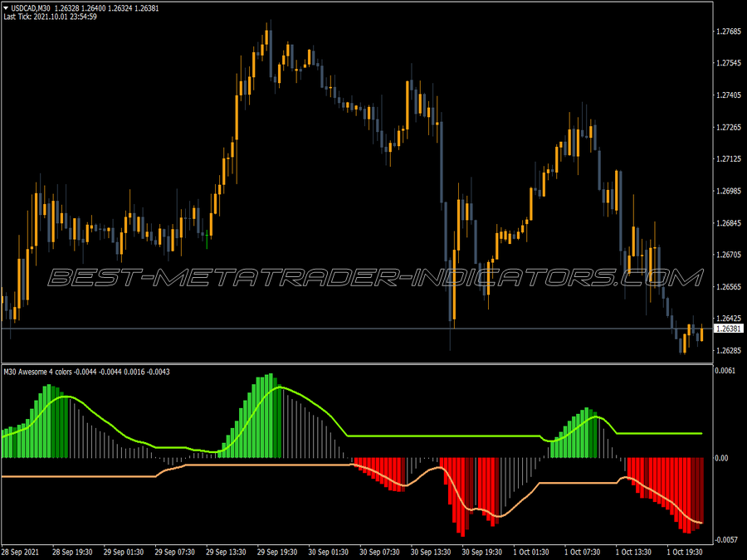The width and height of the screenshot is (747, 560).
Task: Click the 1 Oct 13:30 time label
Action: pyautogui.click(x=633, y=552)
